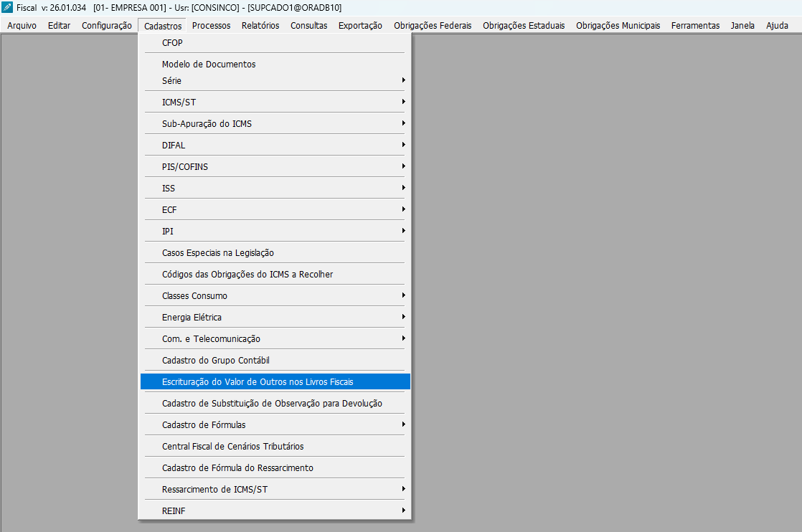Choose Escrituração do Valor de Outros nos Livros Fiscais
Screen dimensions: 802x532
coord(275,381)
